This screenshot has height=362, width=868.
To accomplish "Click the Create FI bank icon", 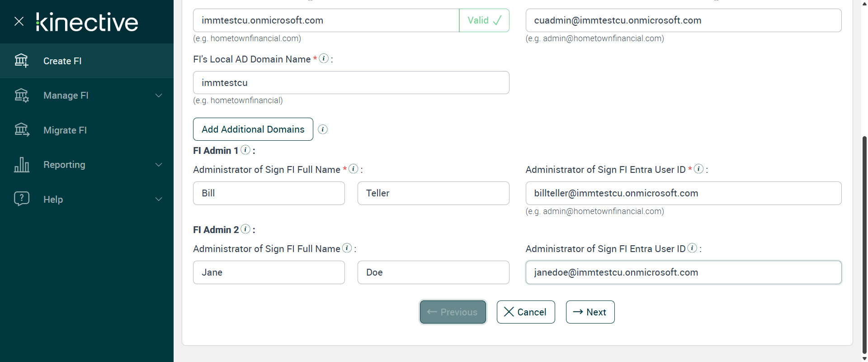I will [21, 61].
